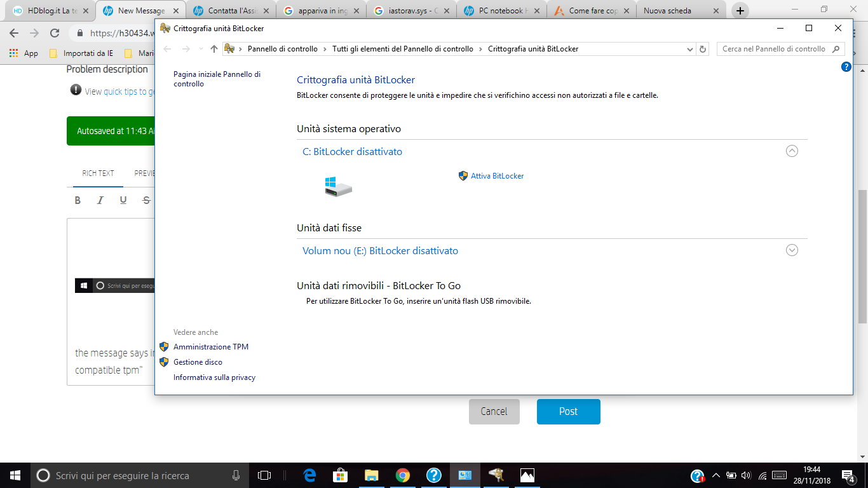Open Amministrazione TPM from the sidebar
Viewport: 868px width, 488px height.
[211, 347]
